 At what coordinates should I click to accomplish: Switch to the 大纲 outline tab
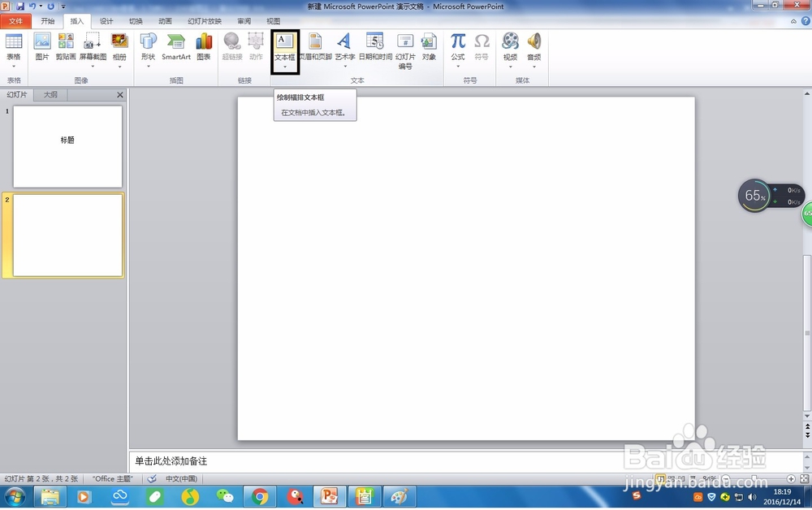click(49, 94)
